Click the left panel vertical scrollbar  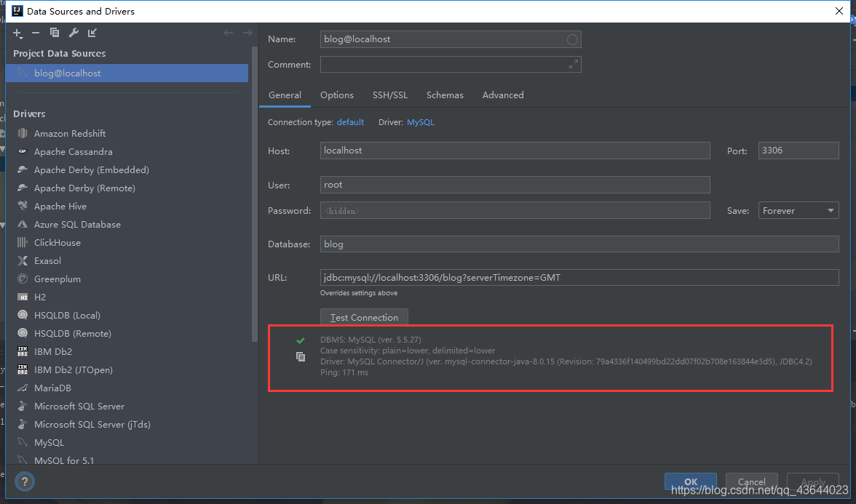(254, 193)
